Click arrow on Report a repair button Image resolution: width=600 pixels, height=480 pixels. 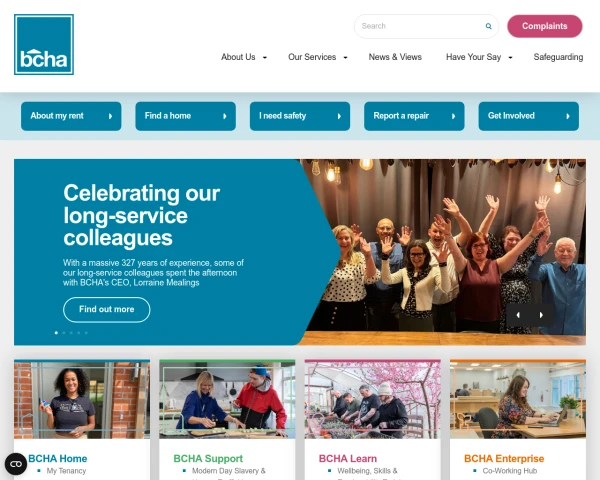click(x=453, y=116)
